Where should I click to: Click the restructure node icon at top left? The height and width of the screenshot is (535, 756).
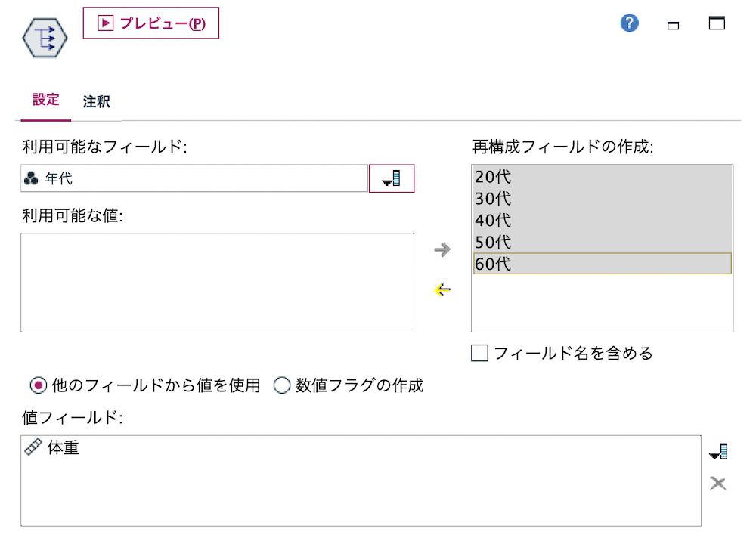(44, 36)
